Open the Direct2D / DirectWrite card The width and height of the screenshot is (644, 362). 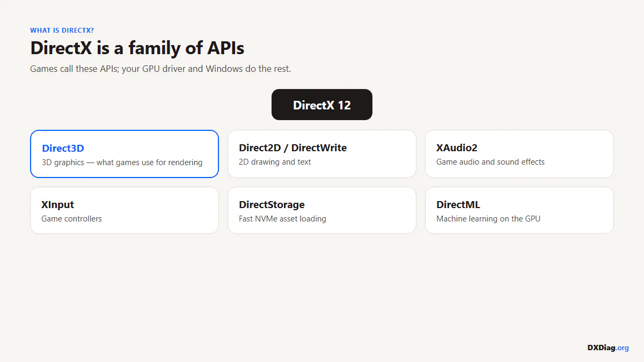point(322,154)
